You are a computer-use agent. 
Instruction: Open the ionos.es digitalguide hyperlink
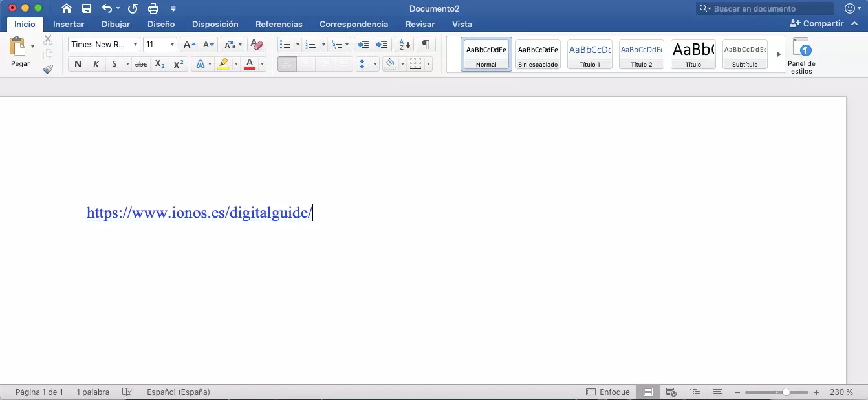(x=199, y=212)
